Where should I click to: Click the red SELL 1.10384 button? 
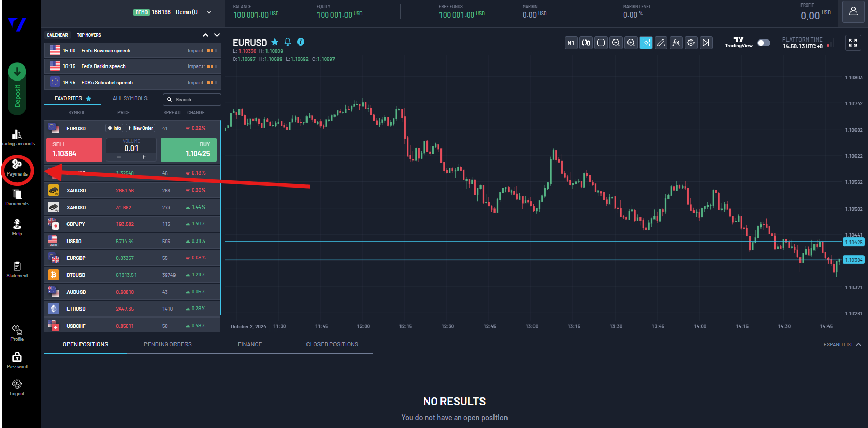click(74, 150)
